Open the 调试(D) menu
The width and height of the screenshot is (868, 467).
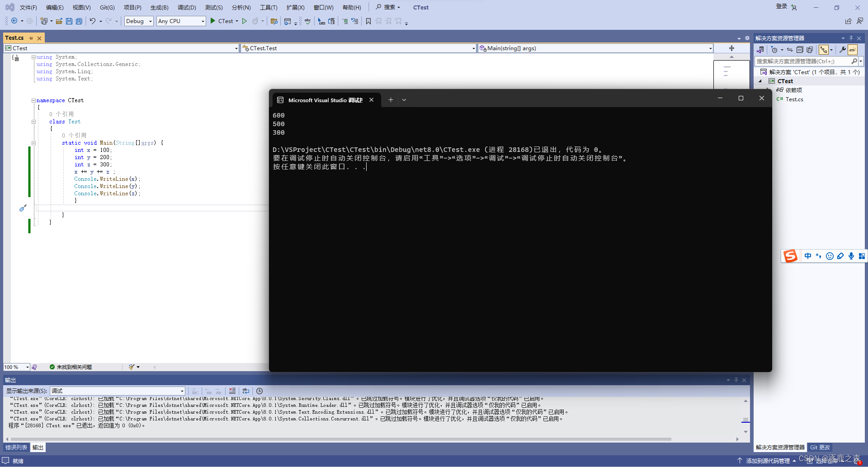point(187,7)
